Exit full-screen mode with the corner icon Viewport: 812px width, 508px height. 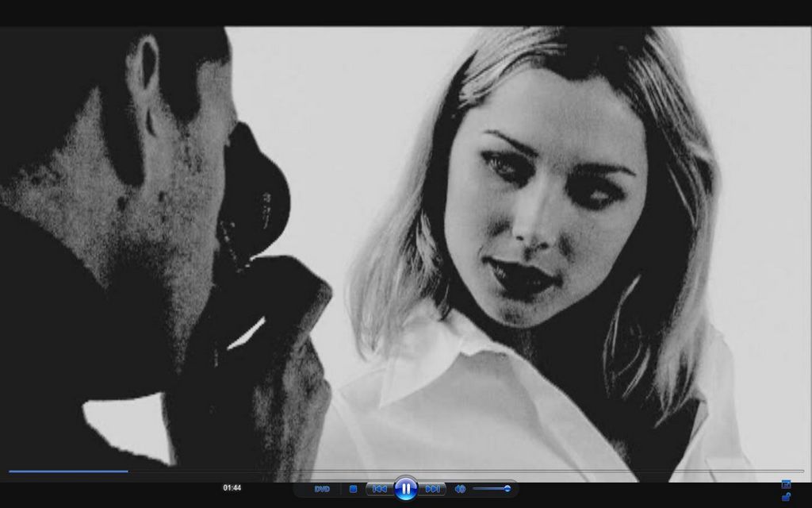[x=786, y=485]
